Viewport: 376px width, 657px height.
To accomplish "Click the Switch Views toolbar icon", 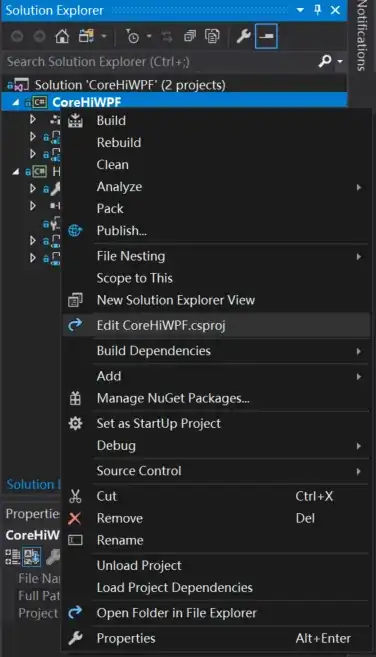I will [x=86, y=37].
